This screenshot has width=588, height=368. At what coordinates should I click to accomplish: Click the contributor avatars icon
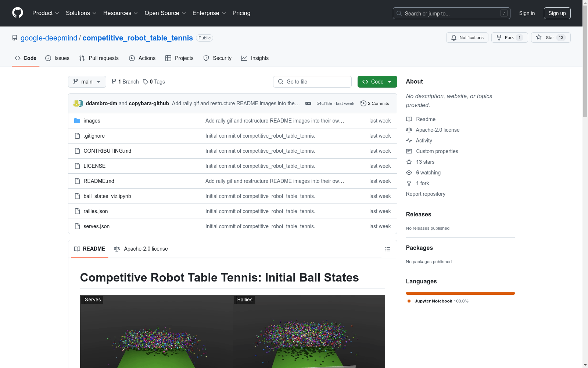click(78, 103)
